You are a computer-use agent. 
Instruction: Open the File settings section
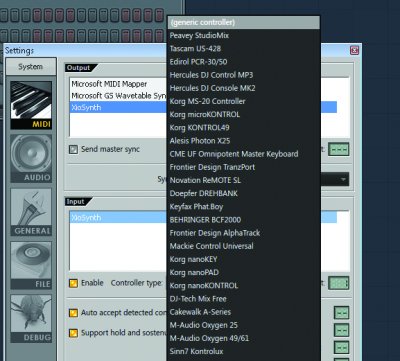(31, 265)
